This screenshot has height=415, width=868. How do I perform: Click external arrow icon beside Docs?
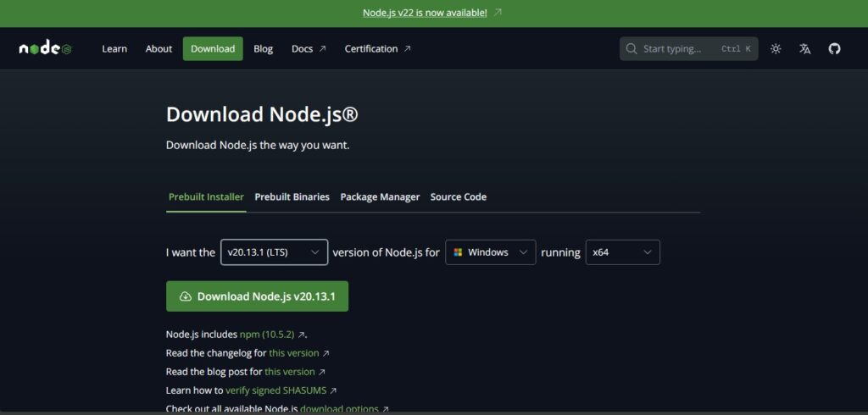coord(323,48)
